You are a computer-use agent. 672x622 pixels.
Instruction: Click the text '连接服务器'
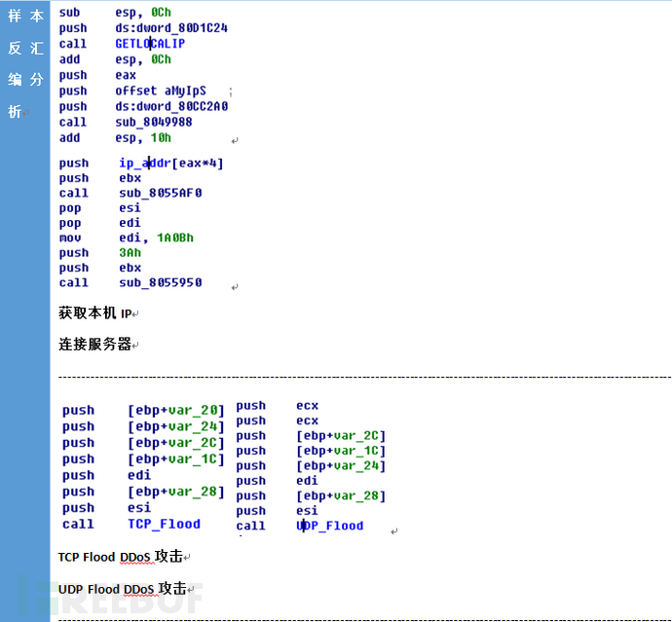click(x=94, y=344)
